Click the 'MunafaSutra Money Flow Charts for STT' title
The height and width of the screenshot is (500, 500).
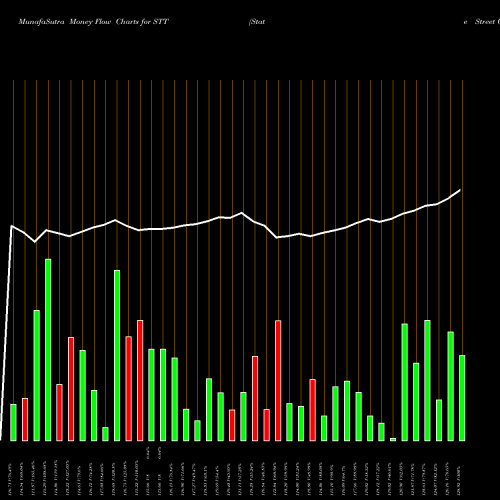(94, 22)
